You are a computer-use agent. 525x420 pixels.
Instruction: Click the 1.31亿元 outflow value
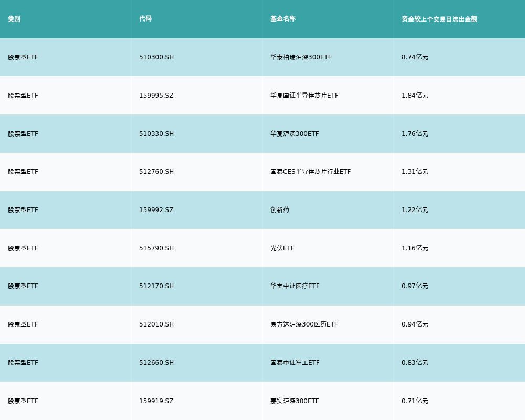[x=415, y=172]
